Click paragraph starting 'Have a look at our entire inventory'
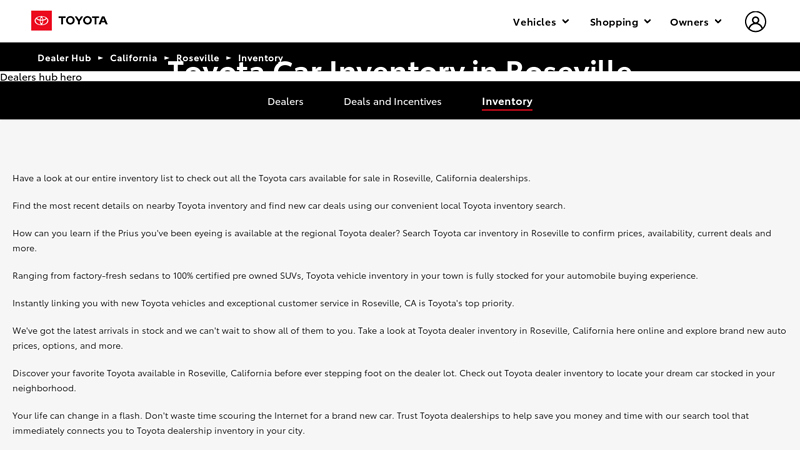The image size is (800, 450). point(271,178)
